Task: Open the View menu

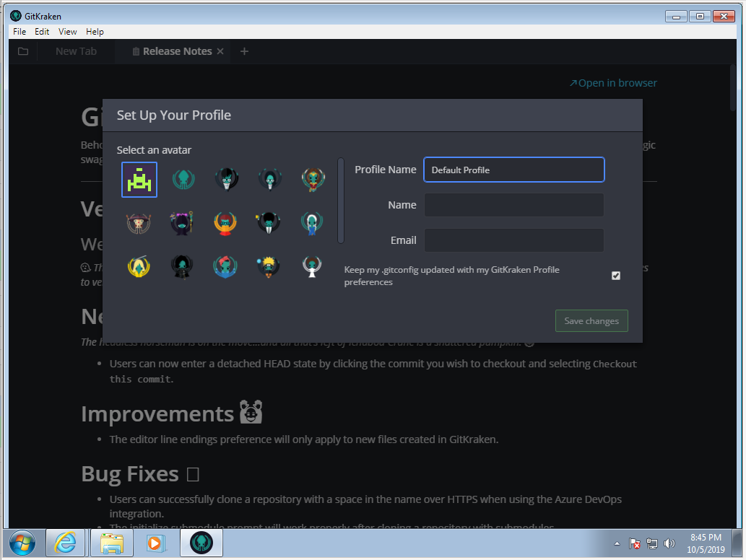Action: tap(68, 32)
